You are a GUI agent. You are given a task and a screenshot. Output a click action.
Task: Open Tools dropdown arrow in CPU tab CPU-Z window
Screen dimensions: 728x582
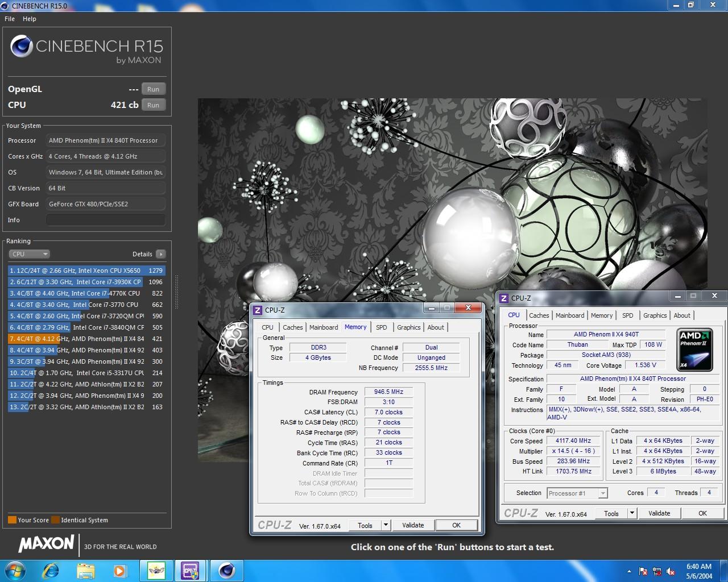(x=632, y=513)
